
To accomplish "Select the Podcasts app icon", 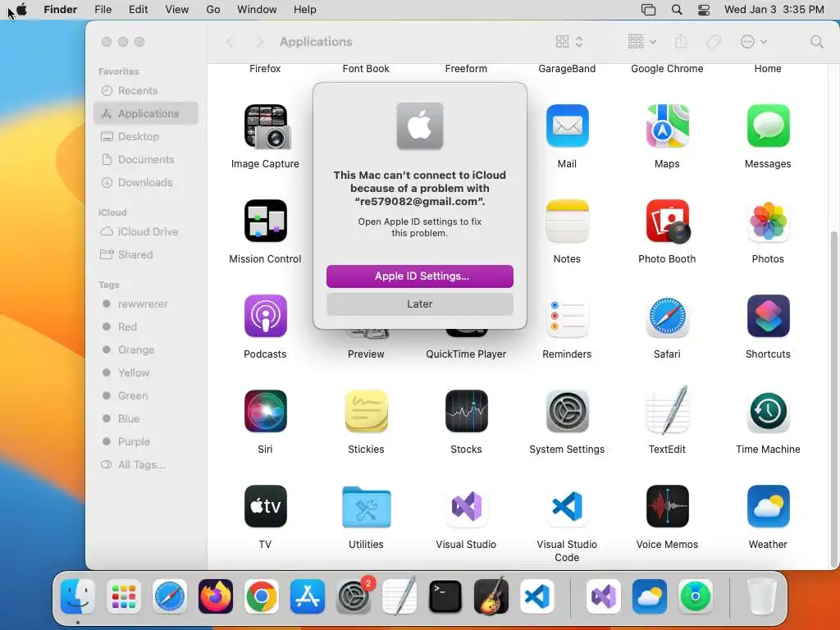I will (x=265, y=316).
